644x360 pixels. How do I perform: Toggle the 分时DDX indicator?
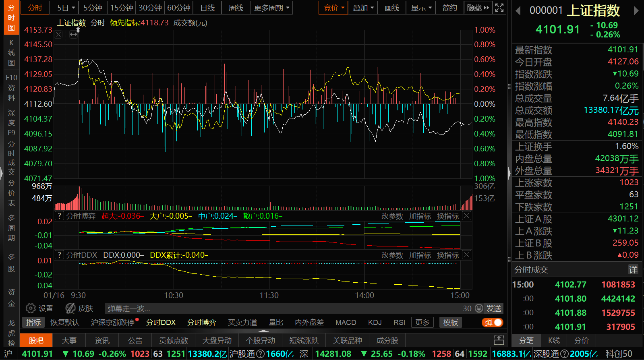click(x=161, y=323)
